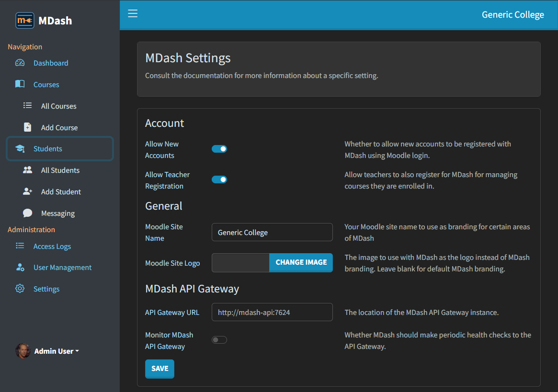
Task: Click the Allow Teacher Registration label
Action: tap(167, 180)
